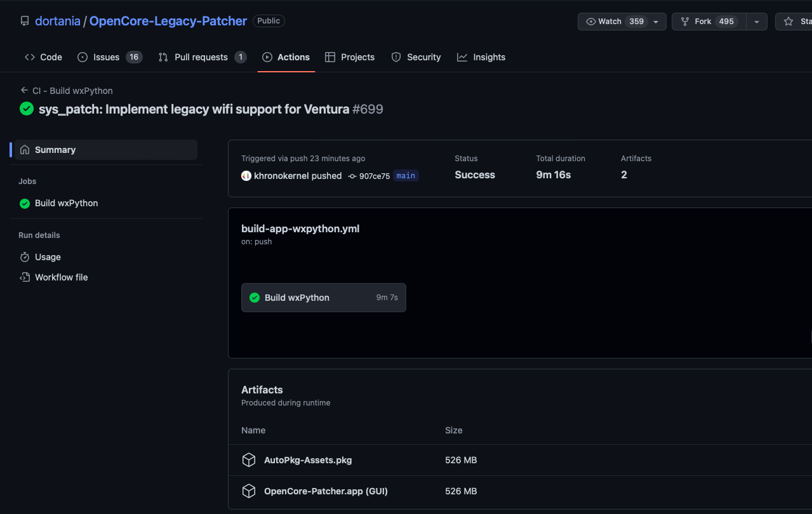
Task: Open the Pull requests tab
Action: [202, 57]
